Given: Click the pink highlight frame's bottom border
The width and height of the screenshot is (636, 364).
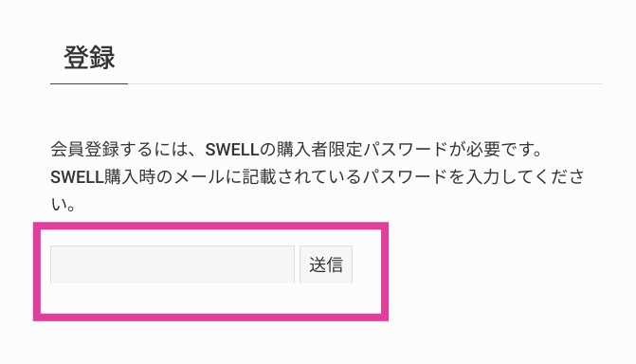Looking at the screenshot, I should [211, 317].
